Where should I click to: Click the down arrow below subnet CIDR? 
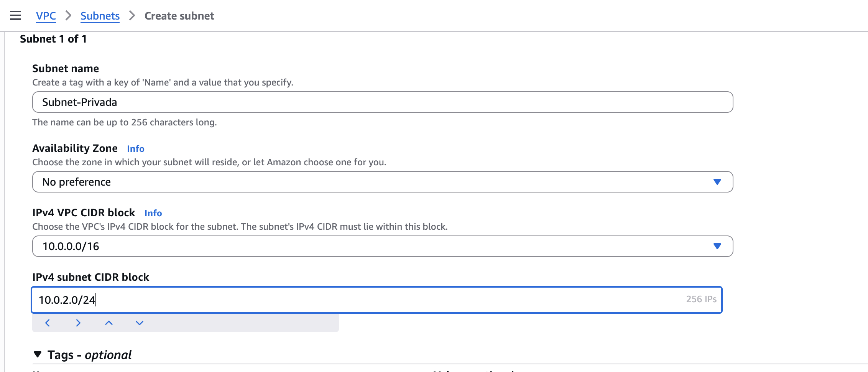point(140,323)
